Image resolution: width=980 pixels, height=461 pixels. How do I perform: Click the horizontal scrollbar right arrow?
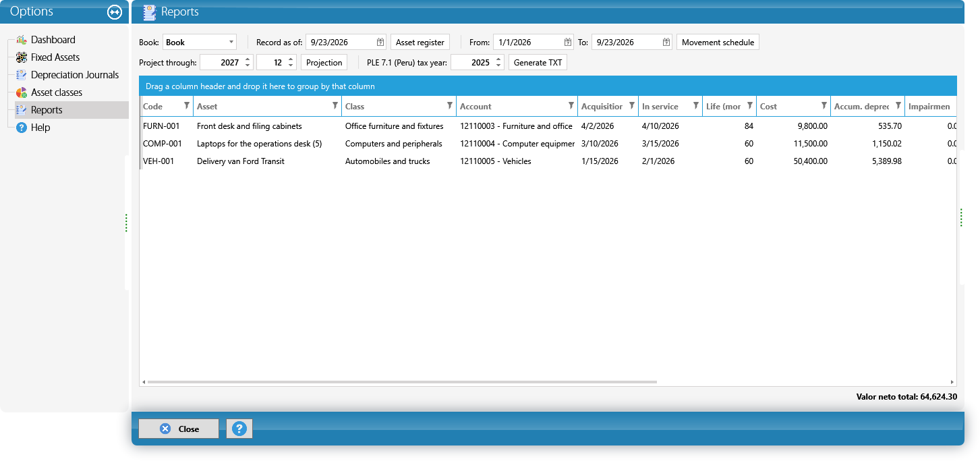952,382
